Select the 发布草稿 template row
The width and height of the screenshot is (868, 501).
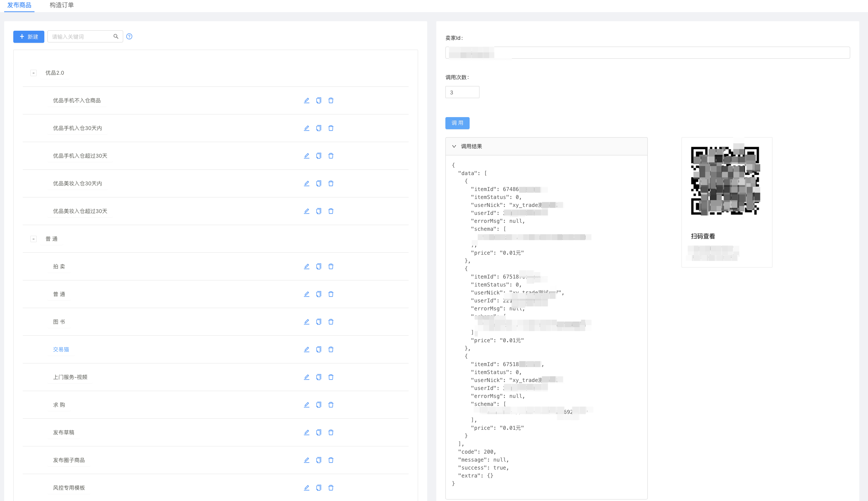pyautogui.click(x=215, y=432)
